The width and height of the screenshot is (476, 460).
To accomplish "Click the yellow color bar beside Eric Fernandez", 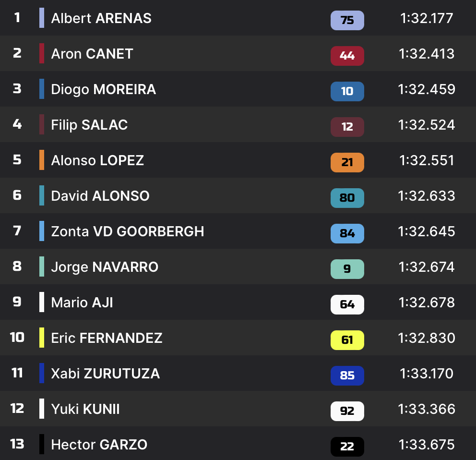I will click(42, 338).
